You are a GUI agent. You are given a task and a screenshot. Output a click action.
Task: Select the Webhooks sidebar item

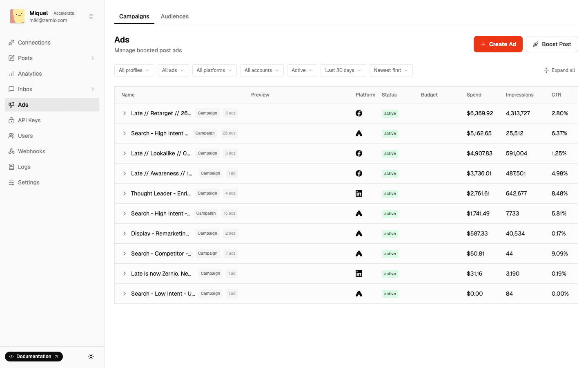(31, 151)
